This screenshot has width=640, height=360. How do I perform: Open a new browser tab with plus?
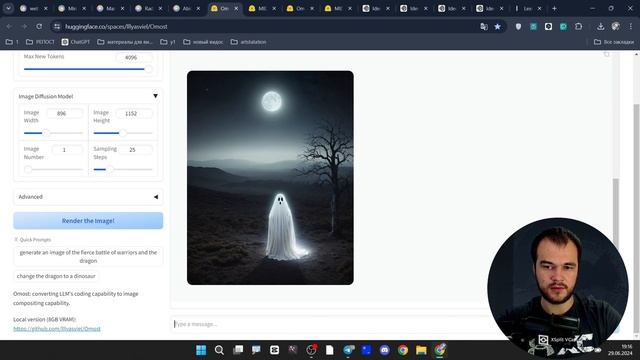click(x=554, y=8)
